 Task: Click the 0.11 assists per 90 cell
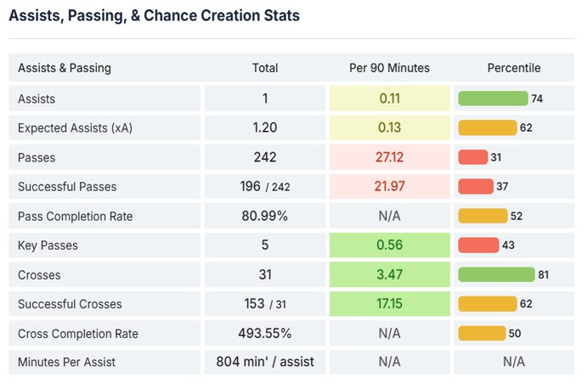click(x=389, y=99)
